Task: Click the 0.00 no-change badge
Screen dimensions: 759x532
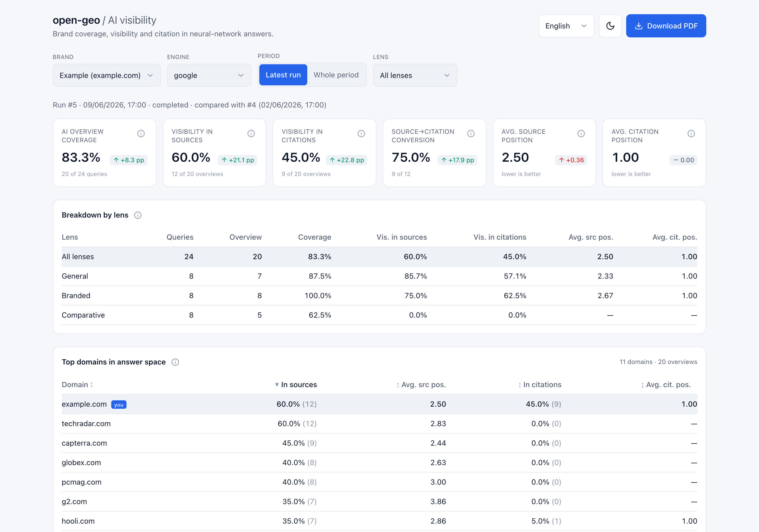Action: (x=683, y=160)
